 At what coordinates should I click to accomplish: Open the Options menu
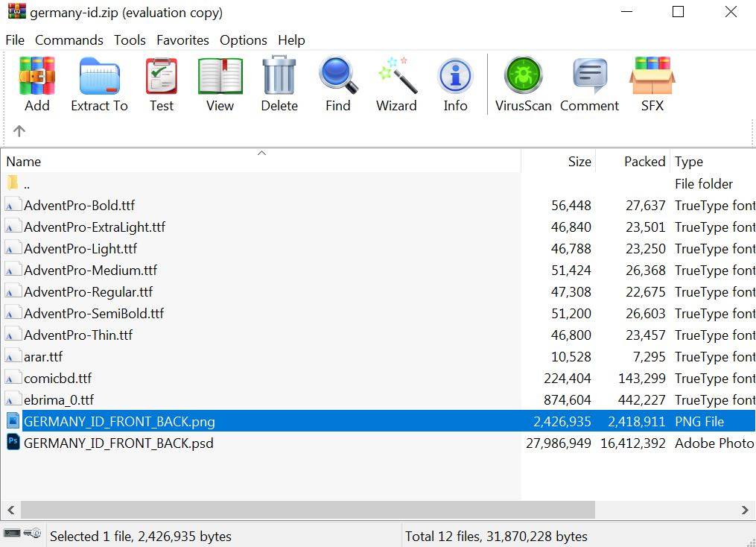(x=243, y=40)
